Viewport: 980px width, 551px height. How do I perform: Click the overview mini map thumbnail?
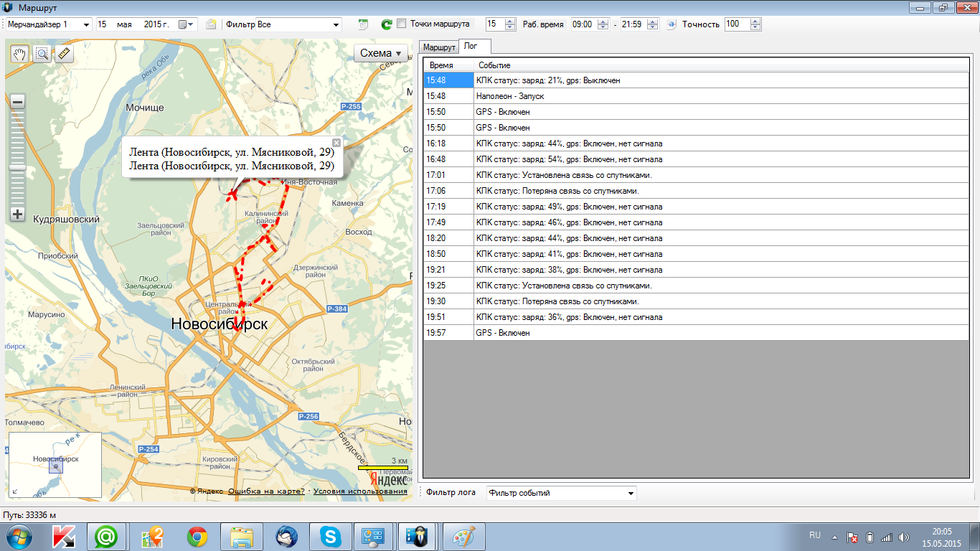(x=55, y=466)
